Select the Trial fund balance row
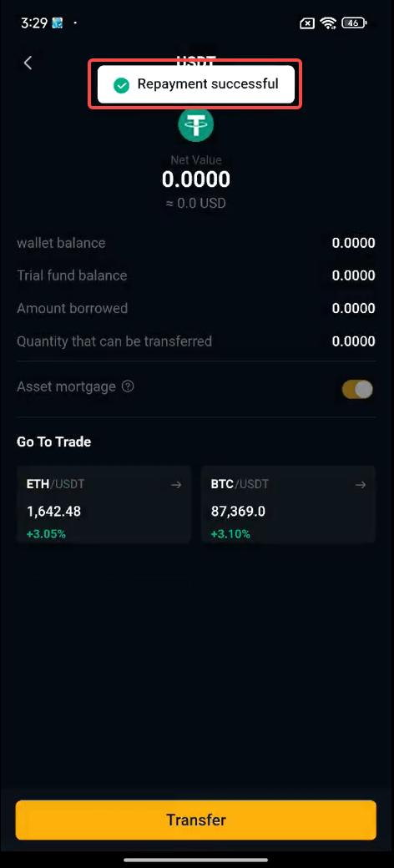Screen dimensions: 394x868 (x=196, y=275)
